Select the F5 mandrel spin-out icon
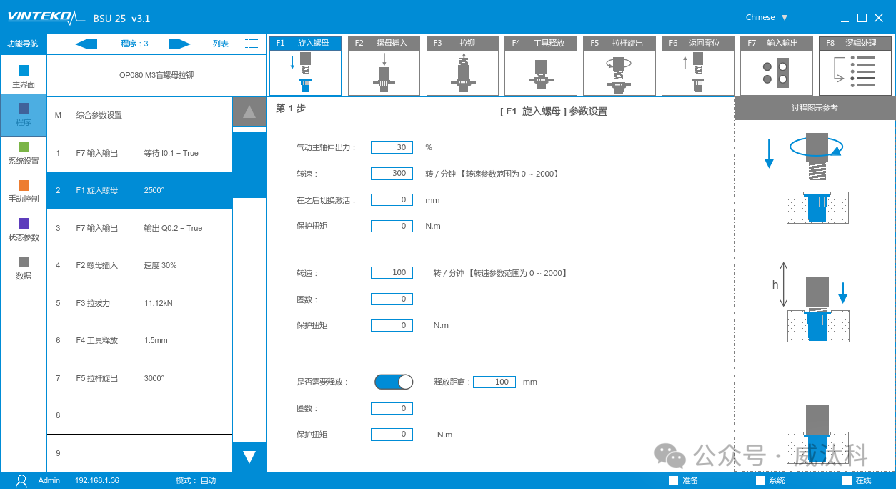 pyautogui.click(x=619, y=66)
